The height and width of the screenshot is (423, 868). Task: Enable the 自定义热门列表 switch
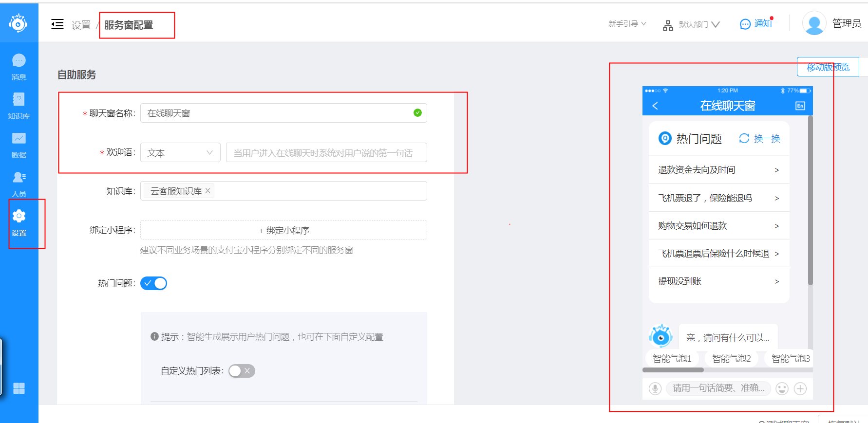pos(242,371)
